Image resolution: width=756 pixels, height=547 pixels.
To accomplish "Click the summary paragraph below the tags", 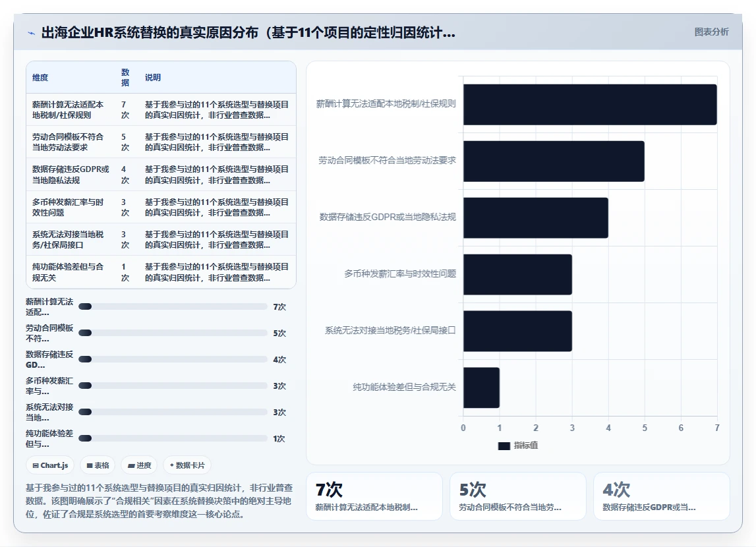I will [159, 502].
